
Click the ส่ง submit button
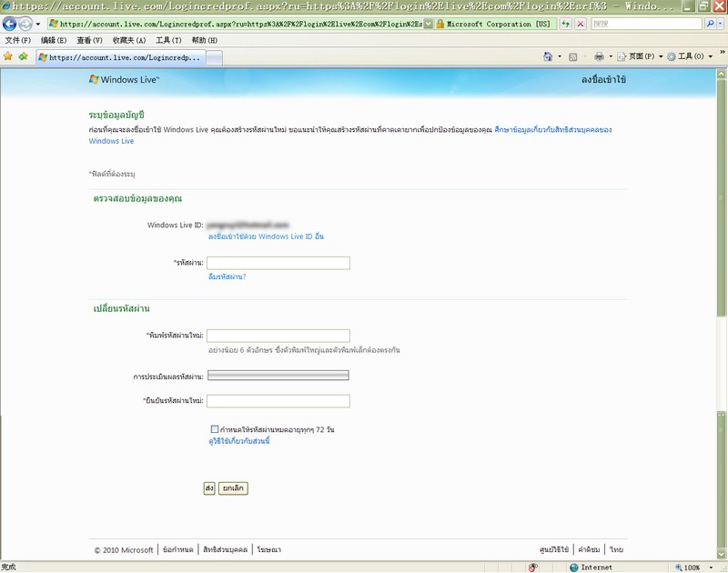(x=209, y=488)
